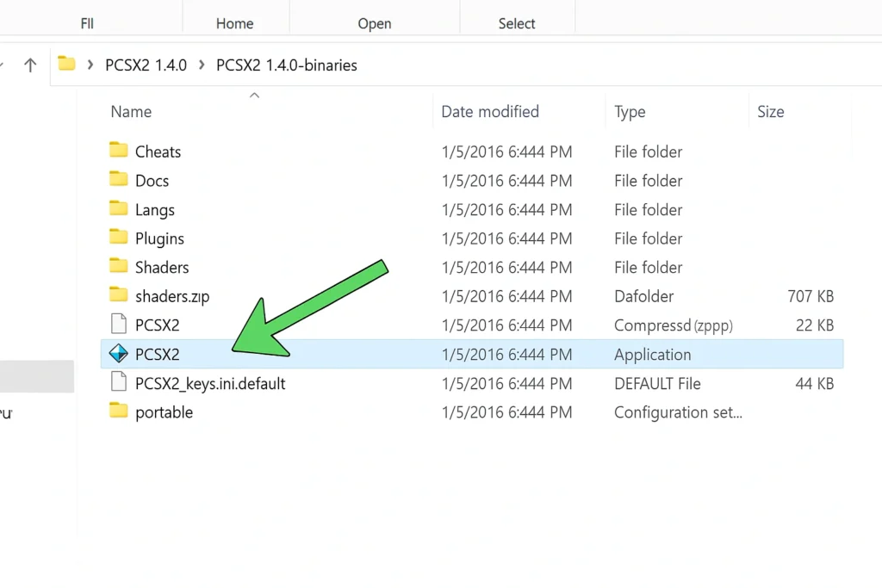Screen dimensions: 882x588
Task: Sort by the Date modified column header
Action: click(490, 112)
